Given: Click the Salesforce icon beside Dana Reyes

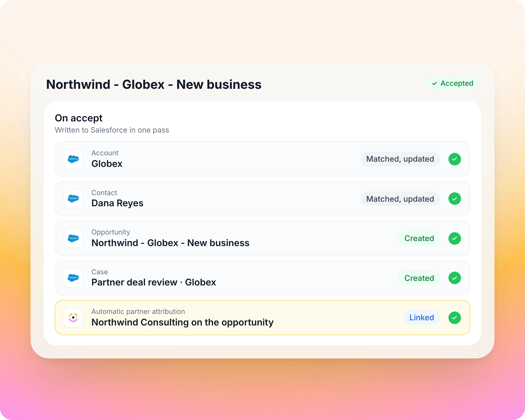Looking at the screenshot, I should (x=73, y=199).
